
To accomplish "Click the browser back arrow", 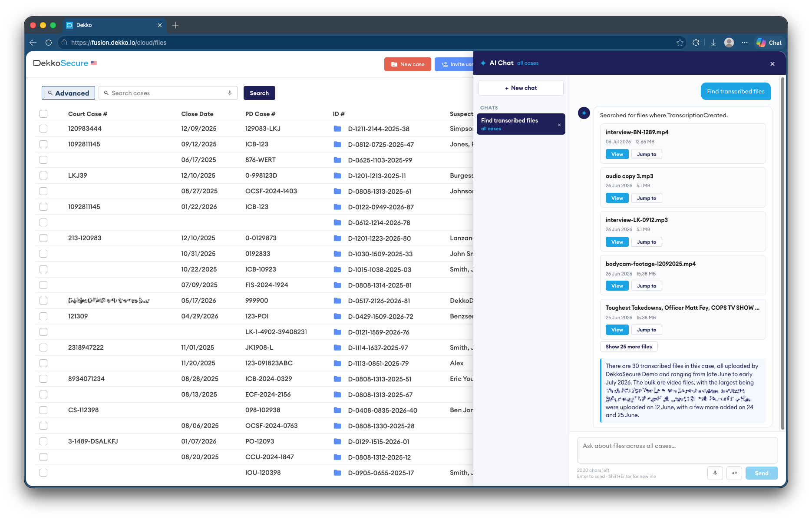I will [33, 43].
